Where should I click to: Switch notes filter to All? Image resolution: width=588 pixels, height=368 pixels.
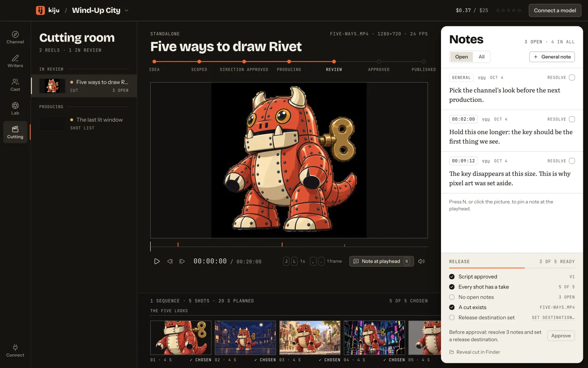(481, 57)
